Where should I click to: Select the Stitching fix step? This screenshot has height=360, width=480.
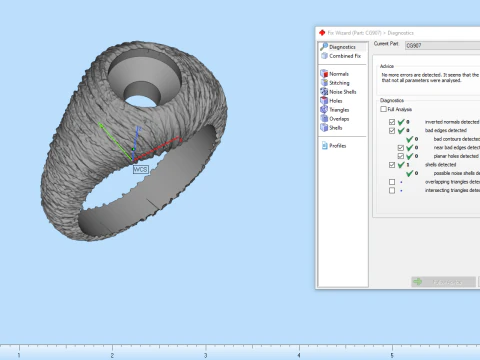[x=335, y=83]
